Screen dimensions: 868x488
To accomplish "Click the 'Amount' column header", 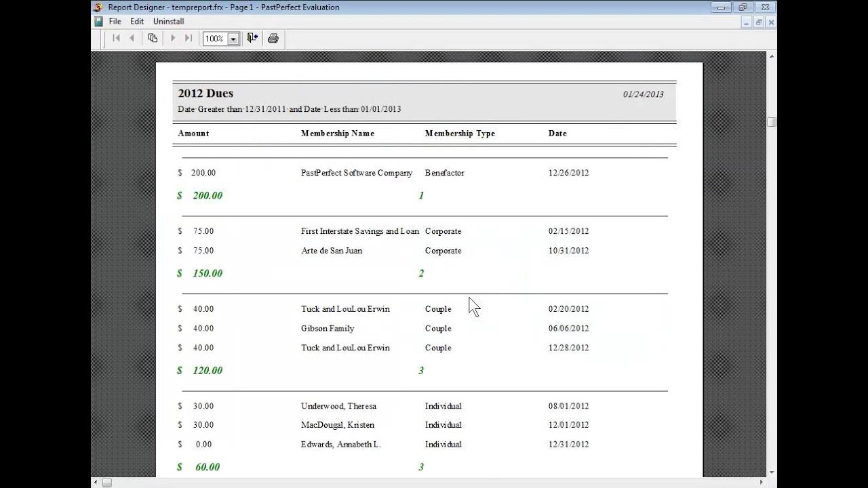I will coord(193,134).
